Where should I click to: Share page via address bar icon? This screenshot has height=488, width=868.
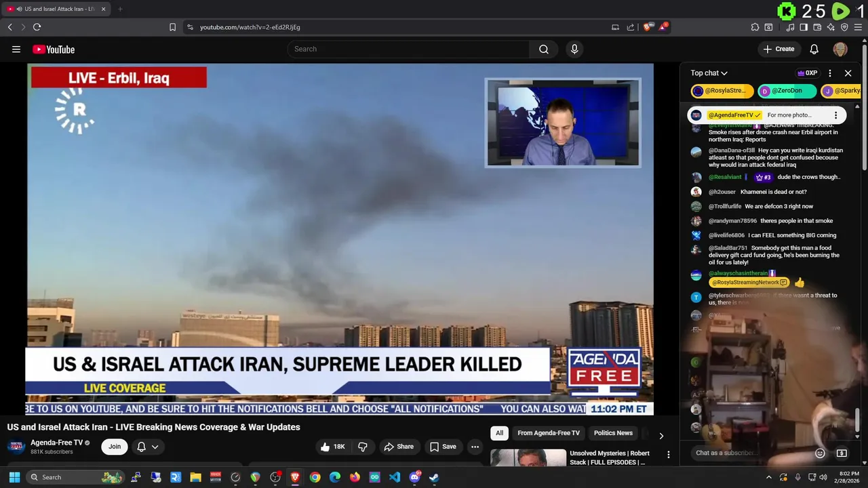click(631, 27)
